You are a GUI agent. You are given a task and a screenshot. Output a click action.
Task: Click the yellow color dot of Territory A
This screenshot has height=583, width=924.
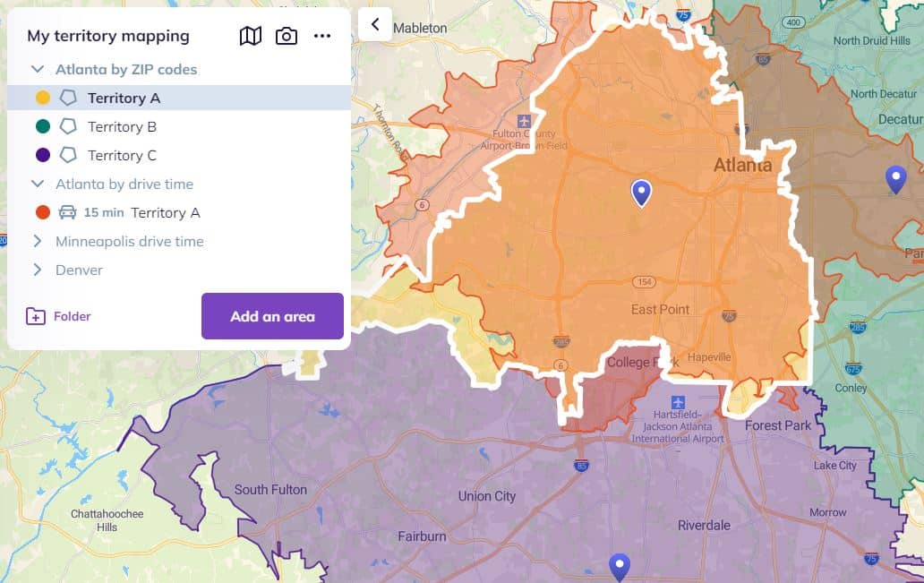[x=42, y=98]
